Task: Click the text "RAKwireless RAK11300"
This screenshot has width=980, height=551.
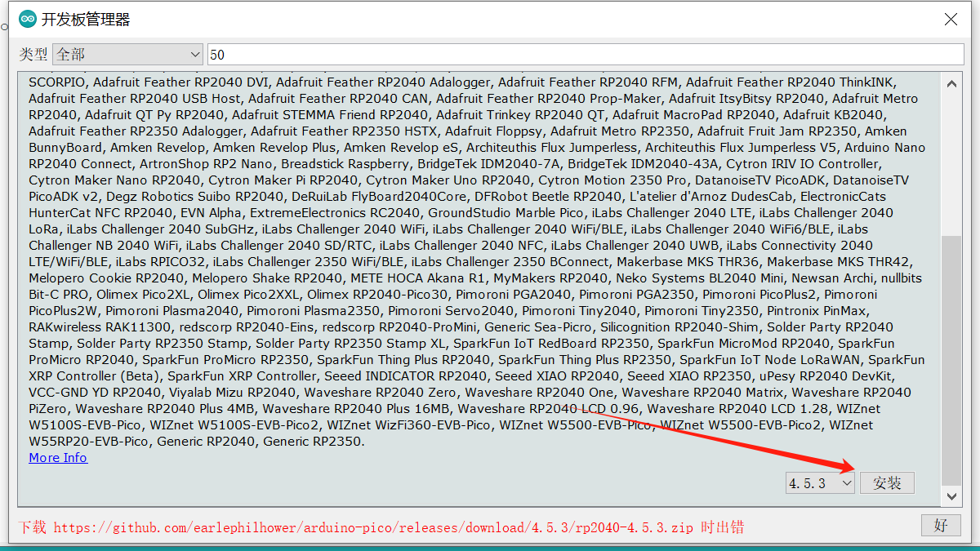Action: point(100,327)
